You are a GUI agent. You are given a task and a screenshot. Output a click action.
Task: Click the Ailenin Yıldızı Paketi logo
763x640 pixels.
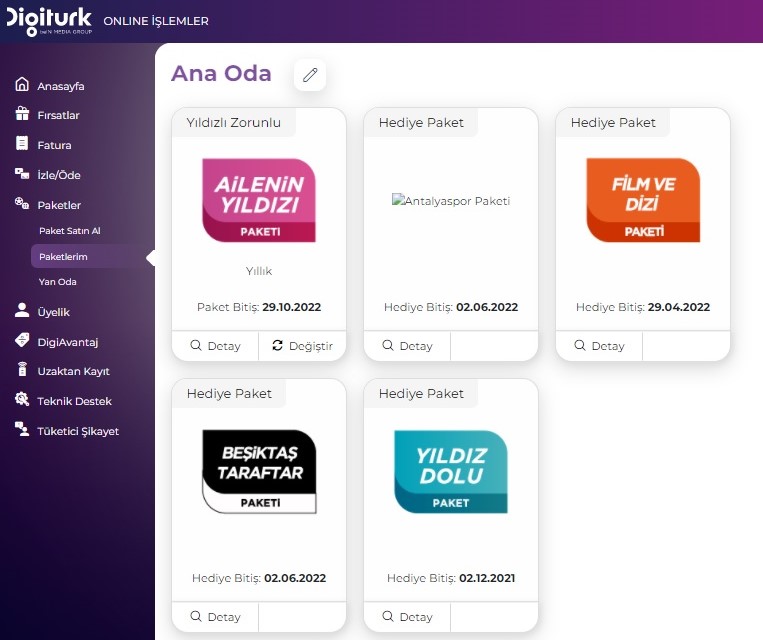coord(259,200)
